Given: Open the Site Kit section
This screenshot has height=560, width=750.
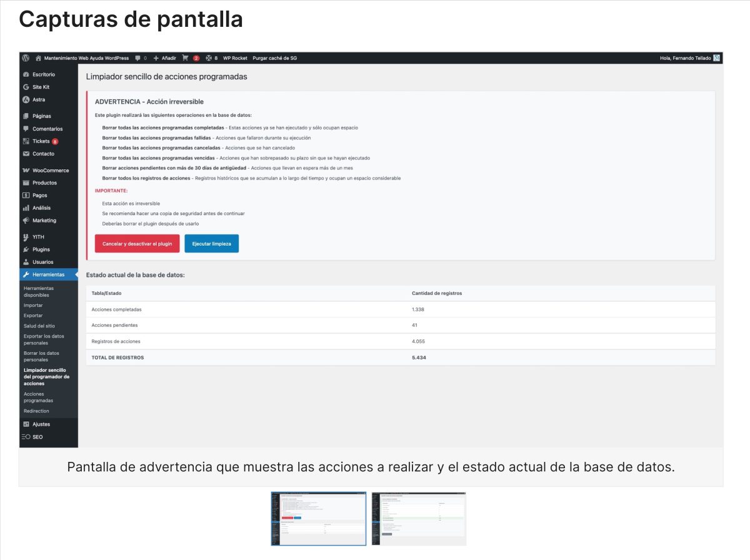Looking at the screenshot, I should 24,87.
